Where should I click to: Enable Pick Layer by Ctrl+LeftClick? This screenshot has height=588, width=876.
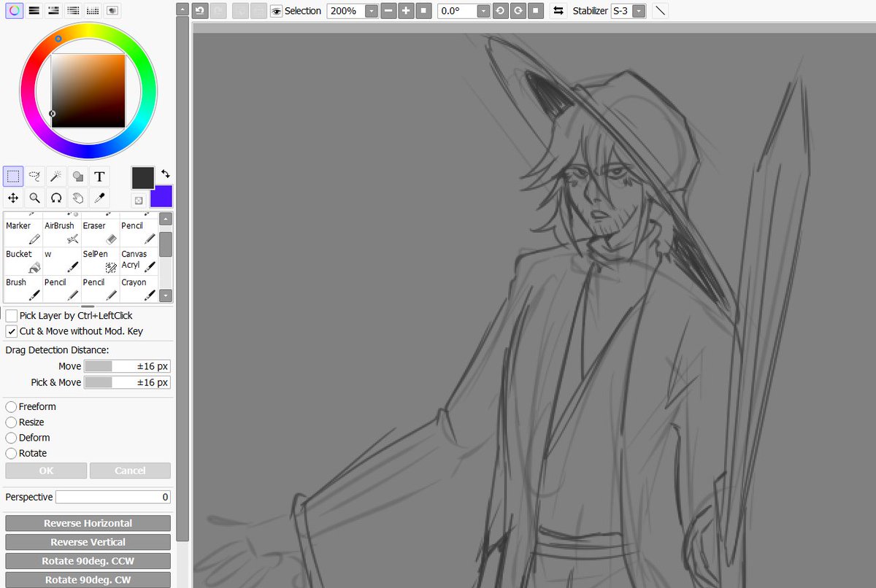click(x=12, y=316)
